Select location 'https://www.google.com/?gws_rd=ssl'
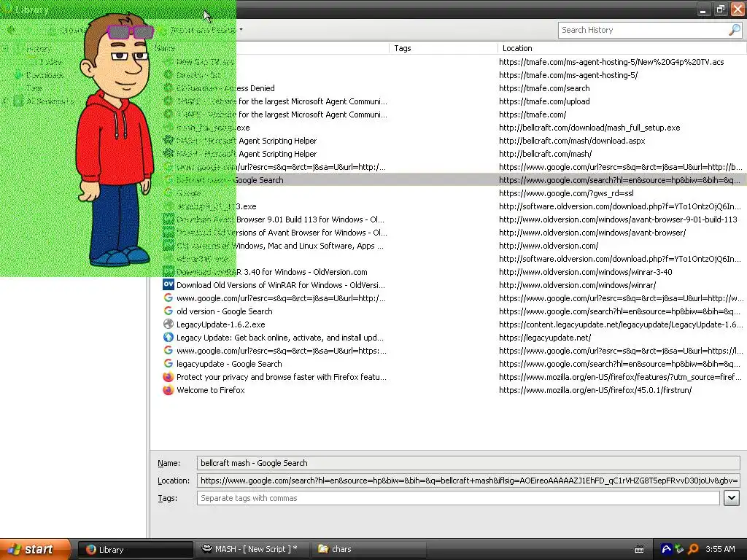 click(x=566, y=193)
